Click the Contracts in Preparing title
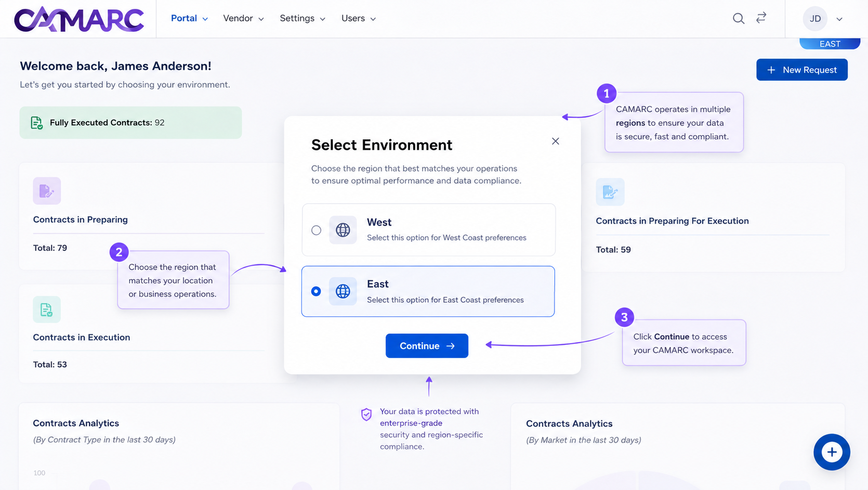This screenshot has height=490, width=868. coord(81,220)
